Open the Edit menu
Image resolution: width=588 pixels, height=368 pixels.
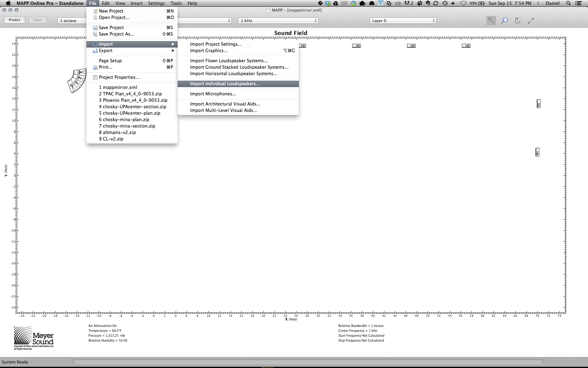coord(106,3)
